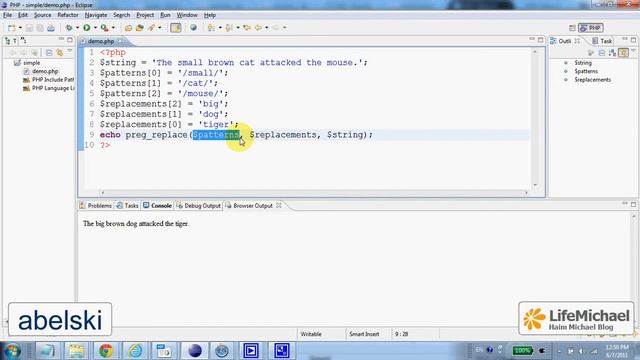Click the Windows Start button
The width and height of the screenshot is (640, 360).
coord(12,351)
